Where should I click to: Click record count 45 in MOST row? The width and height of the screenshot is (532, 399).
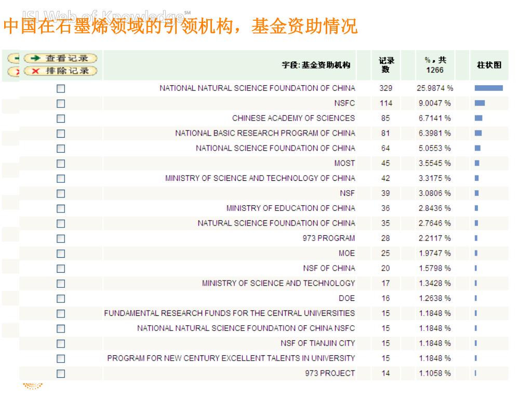[x=385, y=163]
